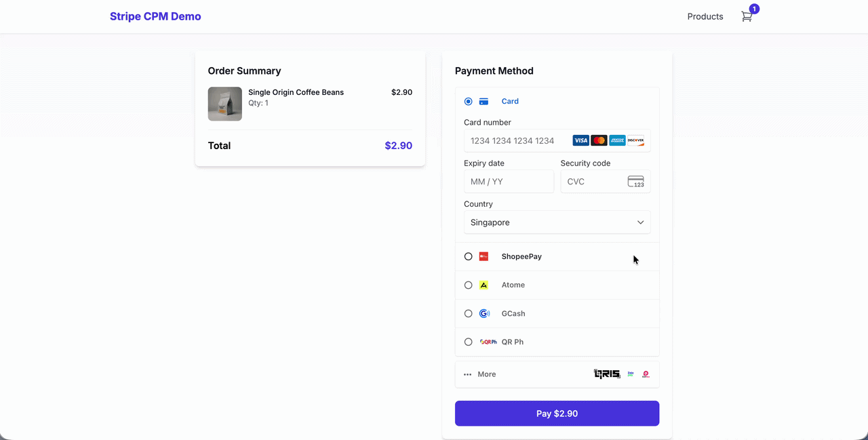Click the GCash logo icon
The image size is (868, 440).
coord(484,313)
